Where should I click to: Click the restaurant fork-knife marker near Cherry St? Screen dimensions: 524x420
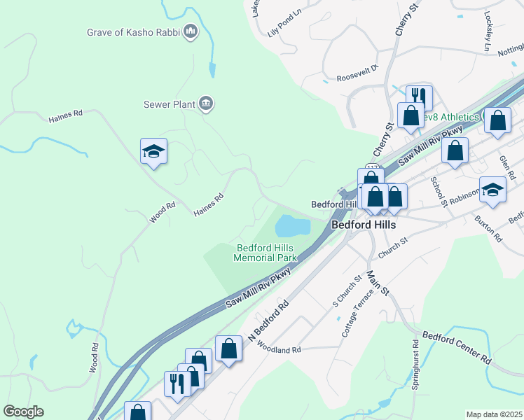tap(419, 97)
